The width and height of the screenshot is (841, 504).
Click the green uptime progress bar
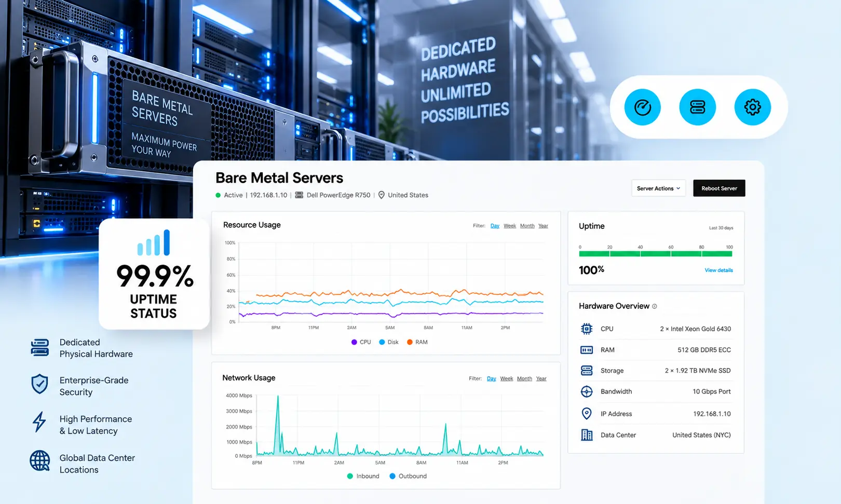coord(655,254)
